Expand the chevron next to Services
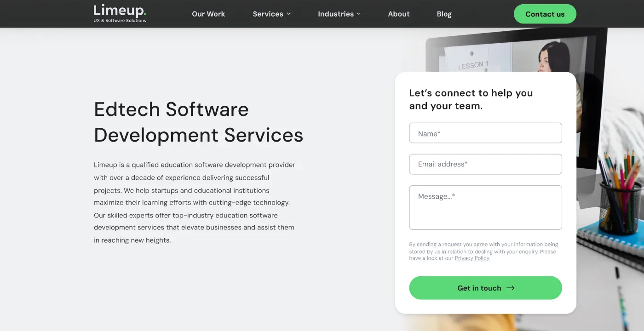The image size is (644, 331). 289,14
